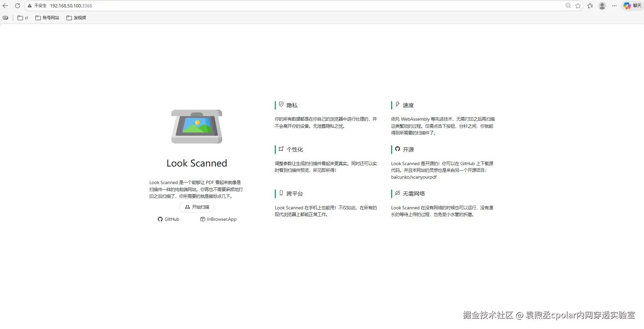Open the zoom magnifier in address bar

tap(568, 6)
